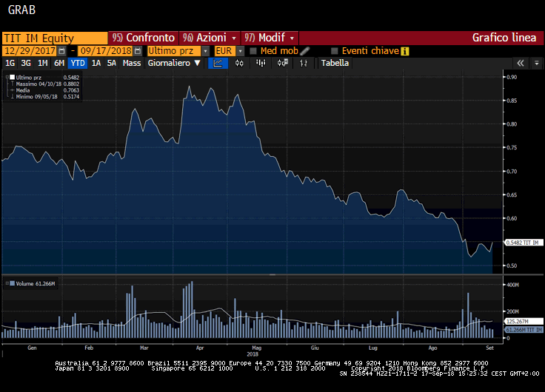The image size is (545, 392).
Task: Click the Volume color swatch in legend
Action: point(13,283)
